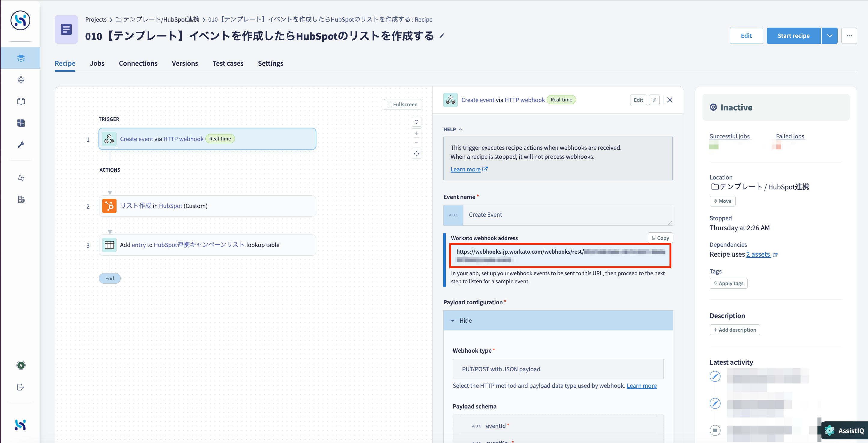Fit recipe to canvas with center icon
868x443 pixels.
click(417, 154)
